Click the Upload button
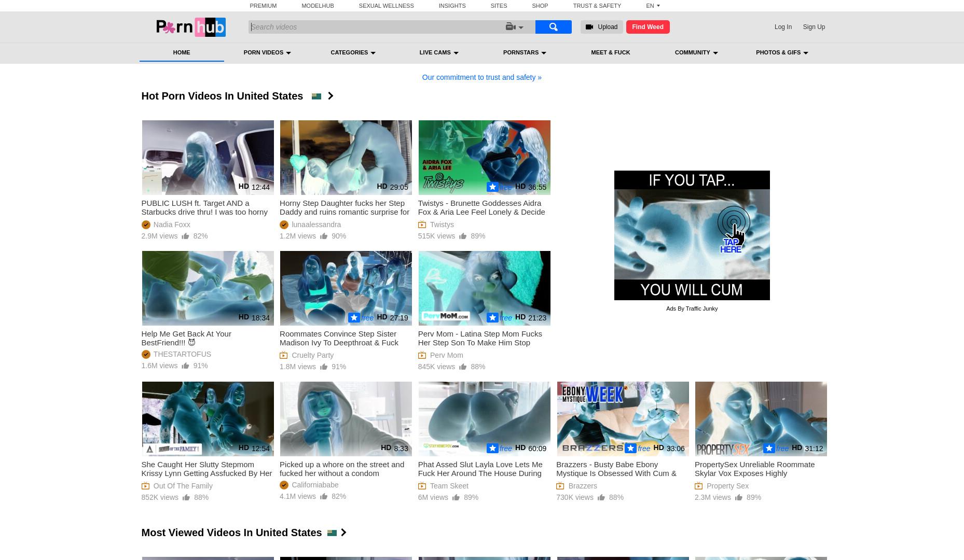 (x=601, y=27)
